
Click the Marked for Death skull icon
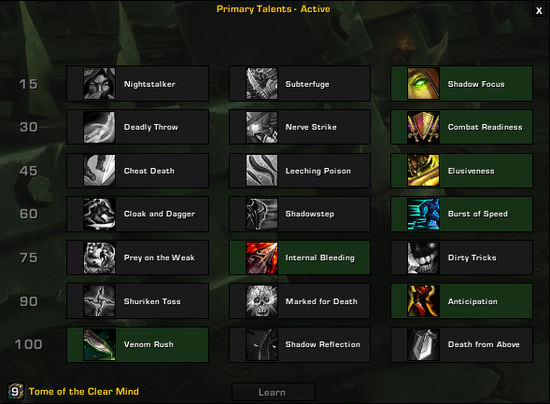(x=262, y=301)
